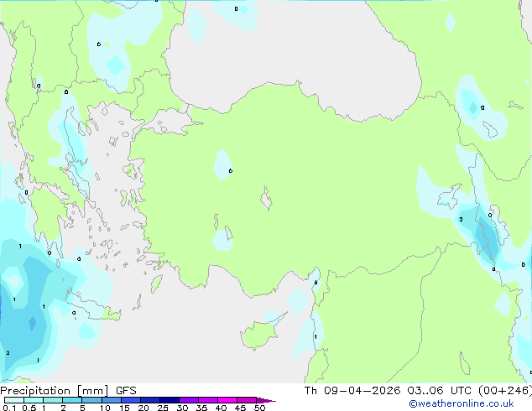Click the '(00+246)' forecast offset text
532x411 pixels.
pos(505,390)
